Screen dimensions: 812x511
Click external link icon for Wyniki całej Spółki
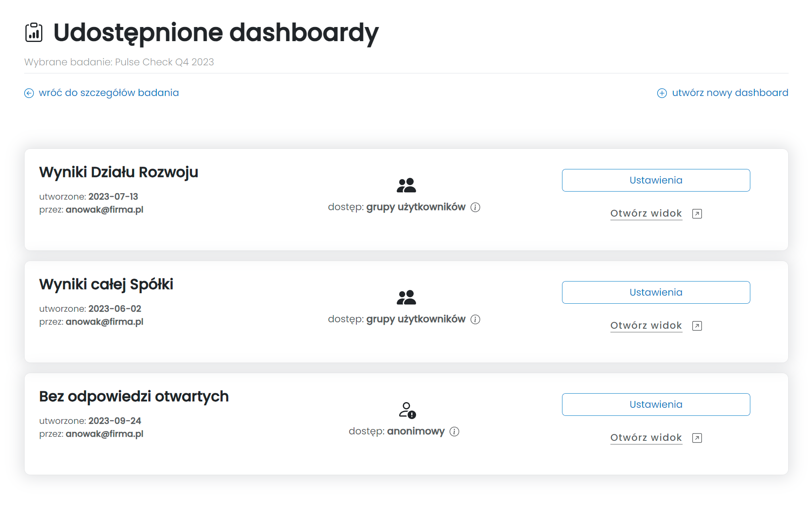(x=697, y=326)
